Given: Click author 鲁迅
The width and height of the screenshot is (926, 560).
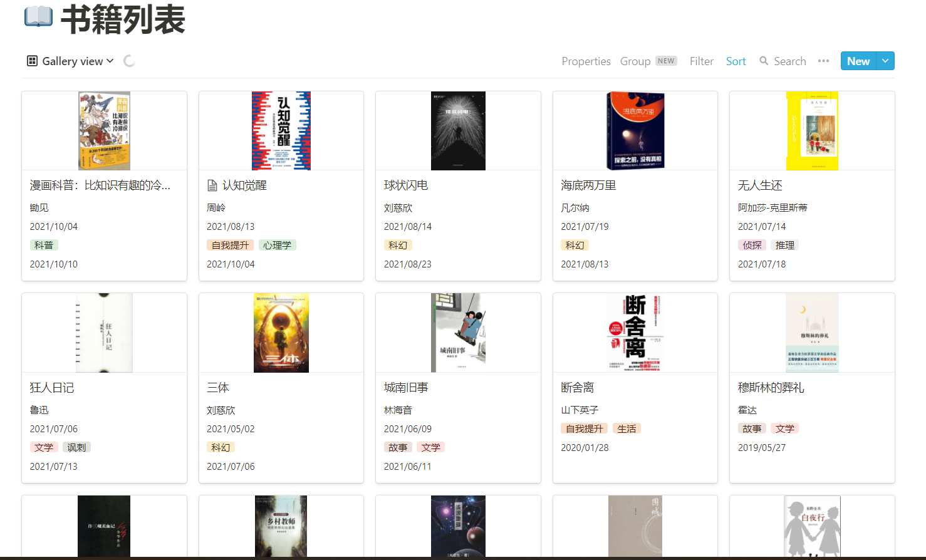Looking at the screenshot, I should coord(39,410).
